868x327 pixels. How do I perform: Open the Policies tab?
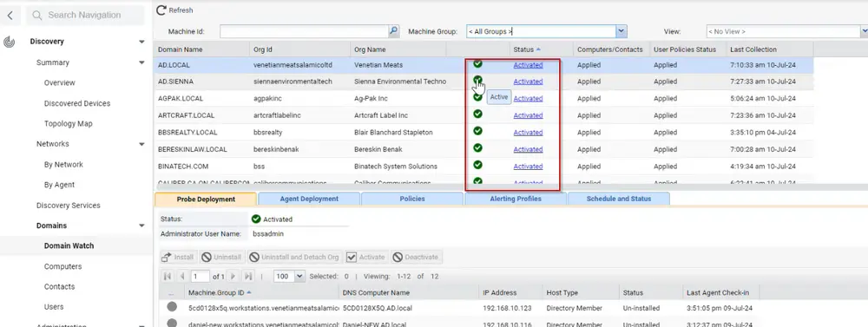pyautogui.click(x=411, y=199)
